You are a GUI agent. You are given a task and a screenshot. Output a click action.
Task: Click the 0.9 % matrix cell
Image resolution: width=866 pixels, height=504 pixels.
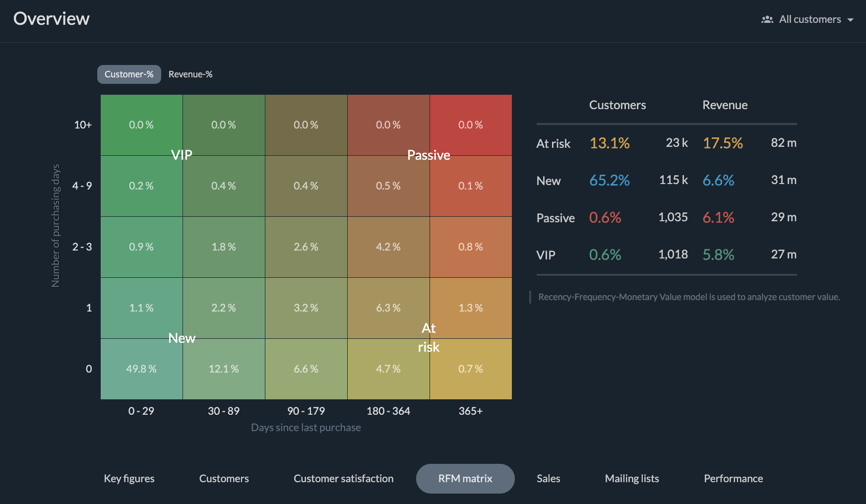pos(141,247)
